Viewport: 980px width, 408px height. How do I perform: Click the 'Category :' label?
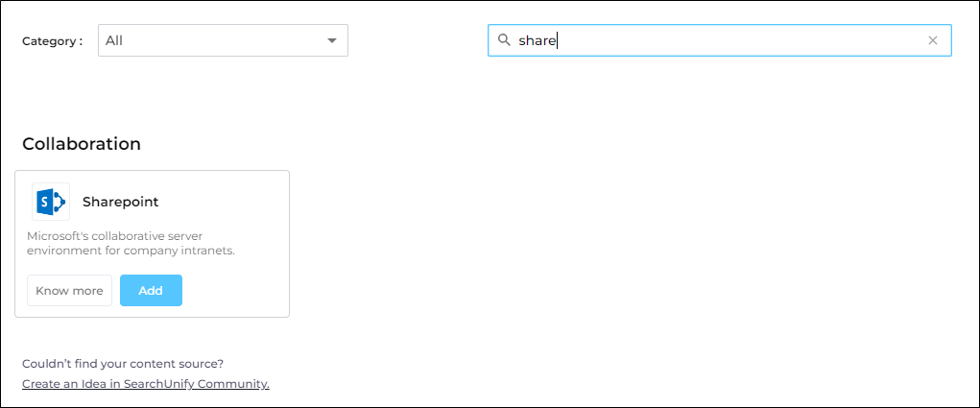click(52, 41)
